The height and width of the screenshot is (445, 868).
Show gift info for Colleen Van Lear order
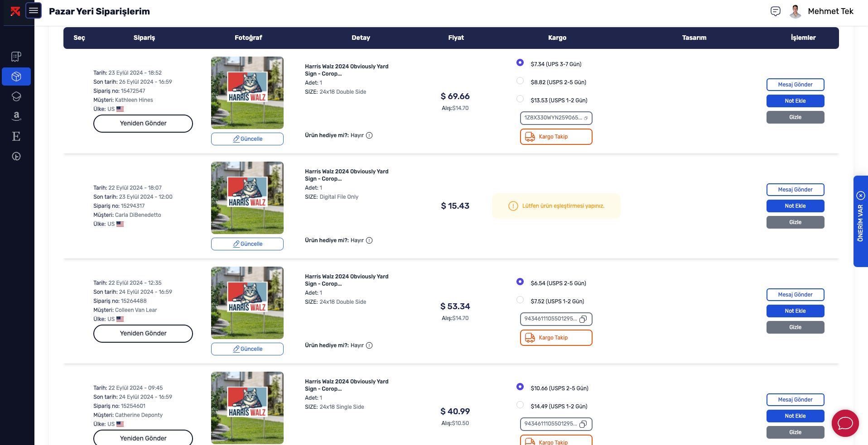click(369, 345)
